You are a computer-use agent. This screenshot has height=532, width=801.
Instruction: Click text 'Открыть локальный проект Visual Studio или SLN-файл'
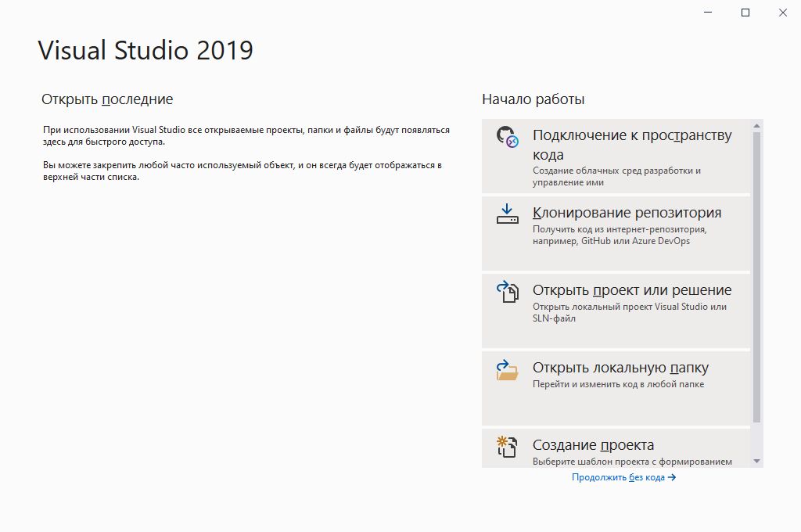pyautogui.click(x=630, y=312)
